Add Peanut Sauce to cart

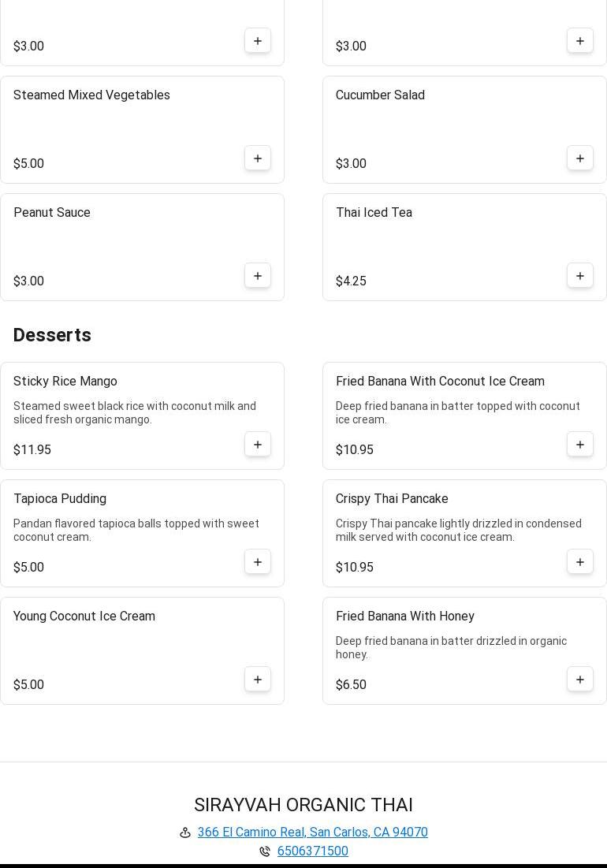pos(258,276)
